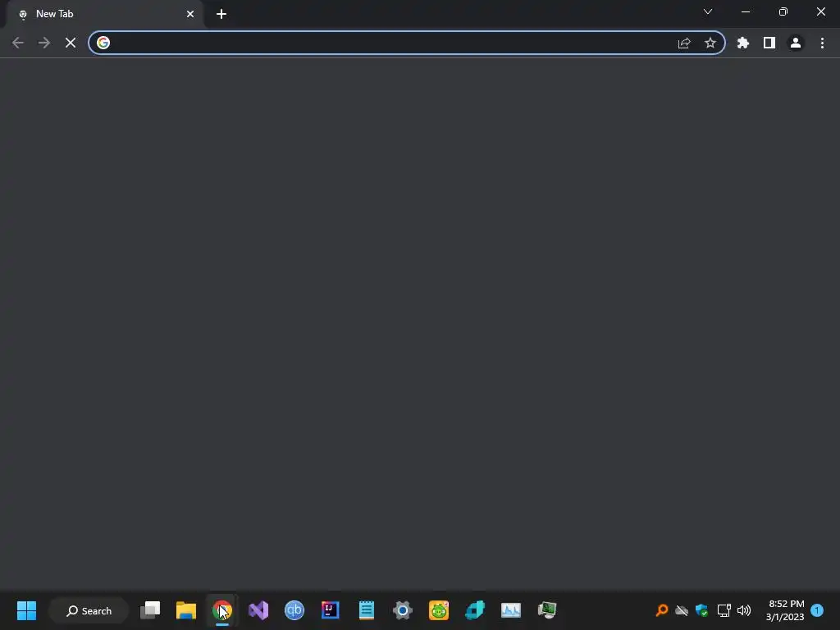Screen dimensions: 840x630
Task: Click the Google icon in address bar
Action: tap(103, 43)
